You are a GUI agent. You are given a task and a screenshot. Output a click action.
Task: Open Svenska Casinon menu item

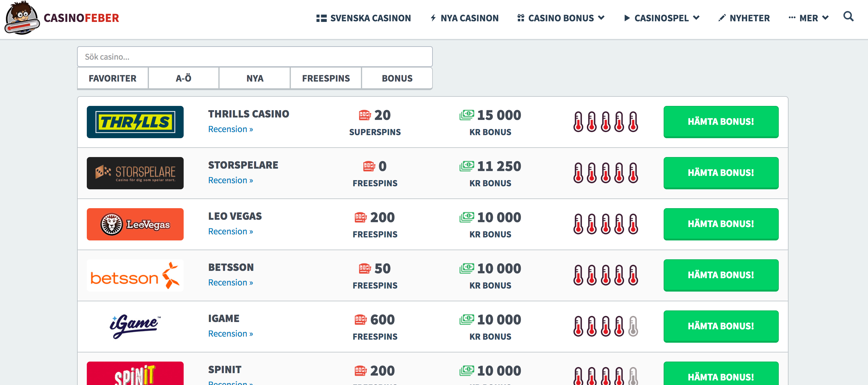coord(364,18)
